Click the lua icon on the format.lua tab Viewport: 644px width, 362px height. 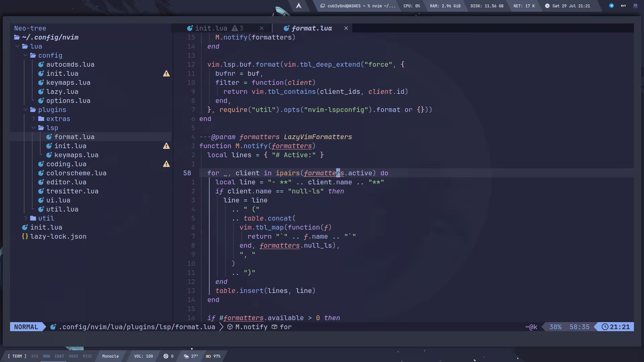(286, 28)
